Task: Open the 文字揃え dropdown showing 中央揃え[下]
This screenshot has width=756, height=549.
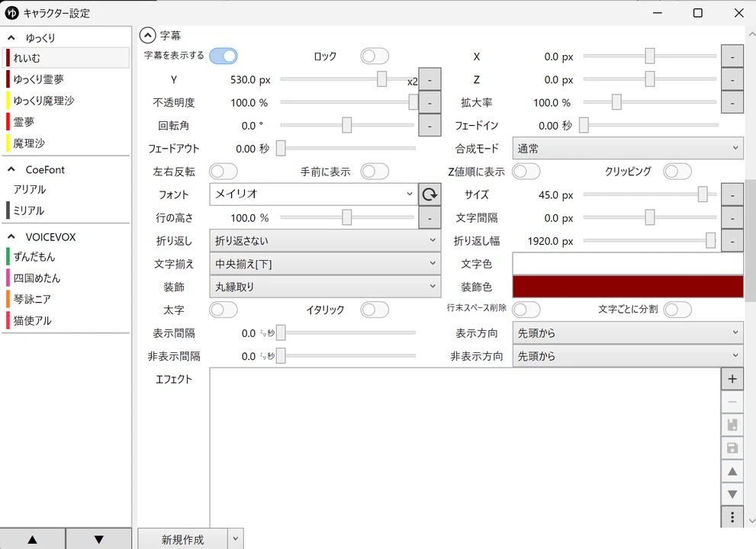Action: (x=325, y=264)
